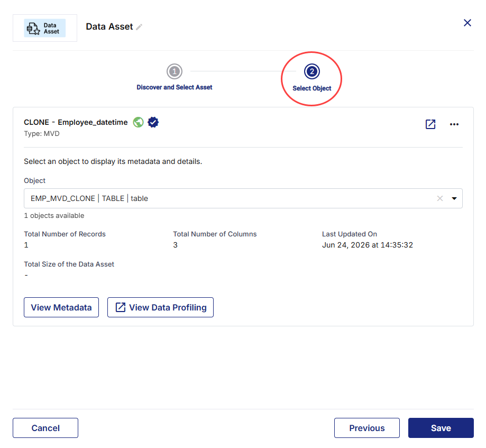Go back with Previous button
The image size is (486, 448).
coord(366,428)
